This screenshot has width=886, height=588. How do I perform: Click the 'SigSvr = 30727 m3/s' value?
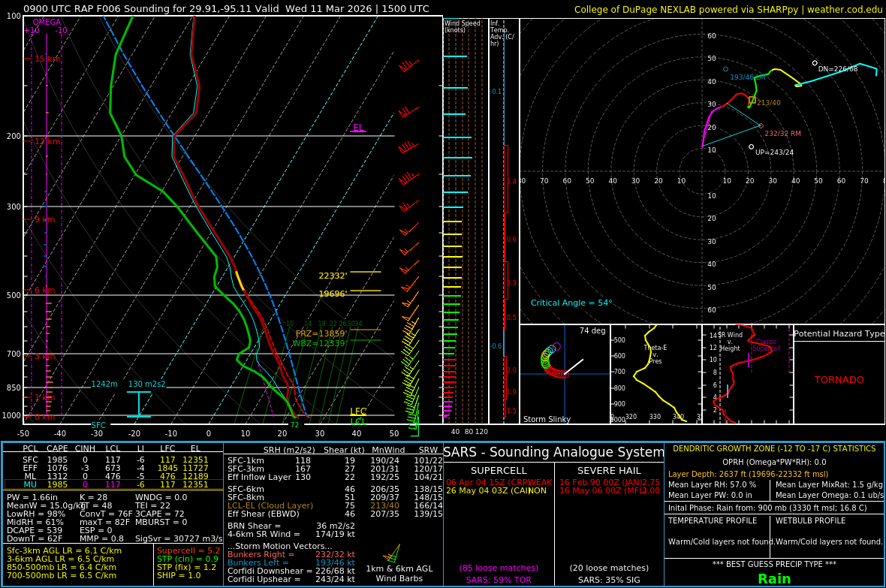pyautogui.click(x=179, y=538)
